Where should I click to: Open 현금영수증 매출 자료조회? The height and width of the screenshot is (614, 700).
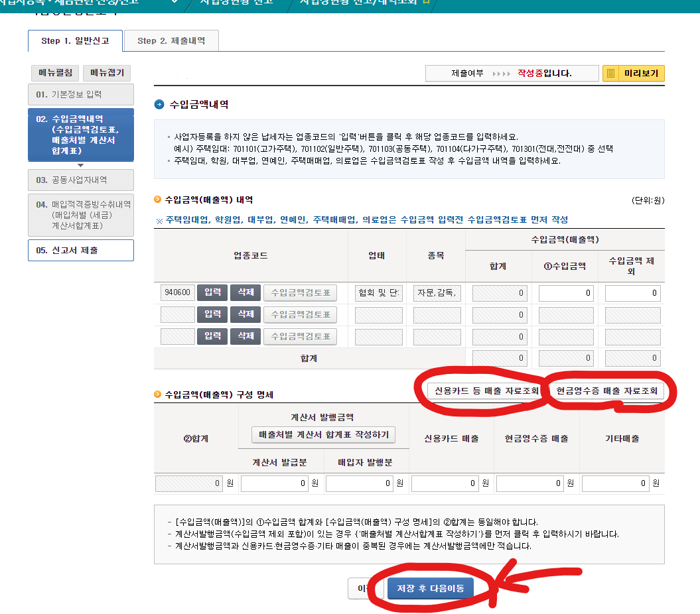tap(608, 392)
